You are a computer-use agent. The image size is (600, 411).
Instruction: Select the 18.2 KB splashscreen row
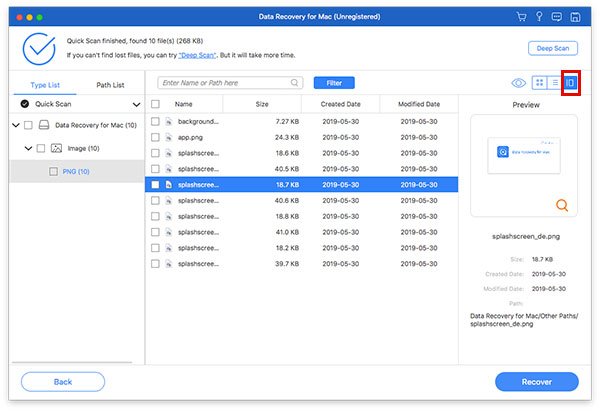pyautogui.click(x=302, y=248)
